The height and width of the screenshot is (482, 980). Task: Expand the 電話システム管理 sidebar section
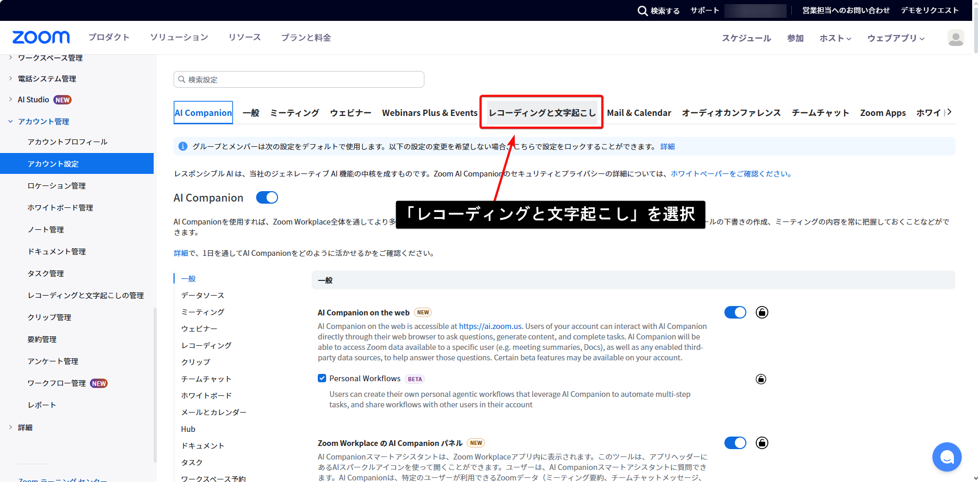(47, 79)
